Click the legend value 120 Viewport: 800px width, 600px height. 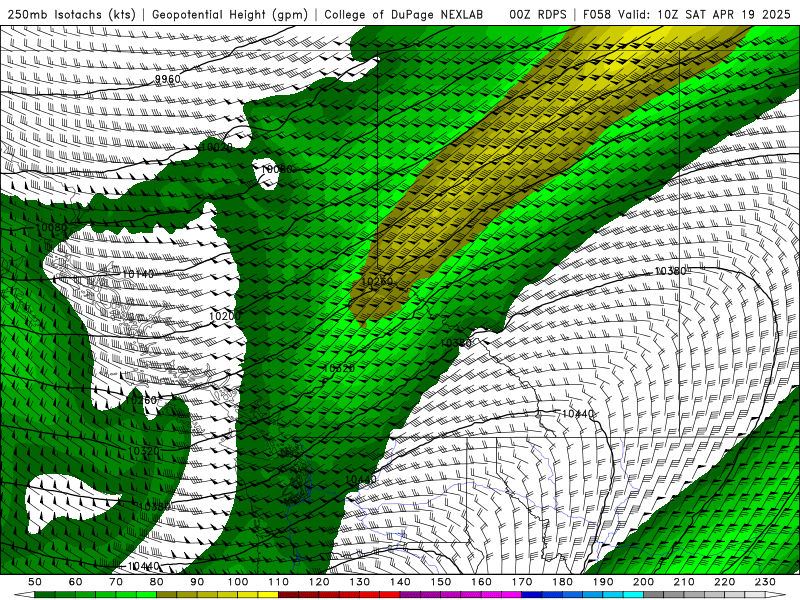319,582
